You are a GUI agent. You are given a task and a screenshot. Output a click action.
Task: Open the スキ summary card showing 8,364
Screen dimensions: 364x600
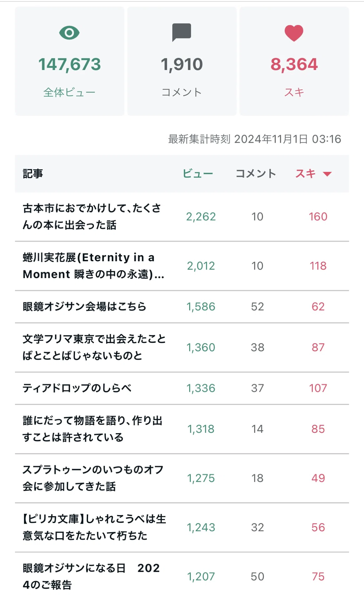click(x=294, y=61)
